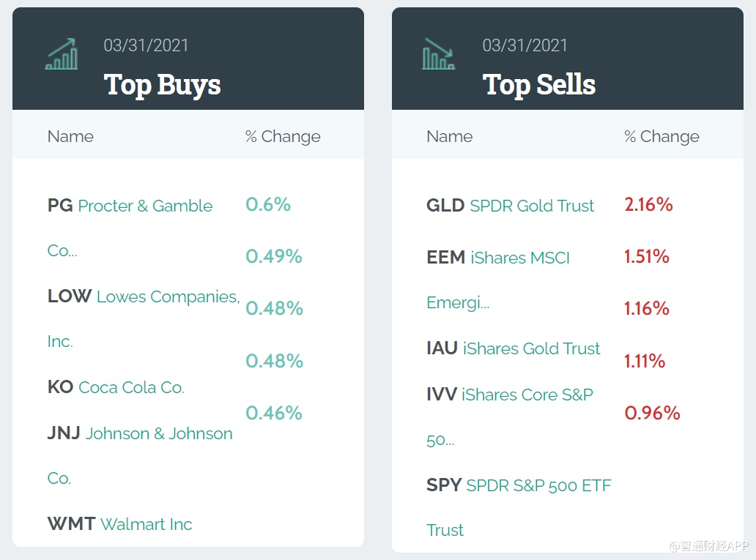The image size is (756, 560).
Task: Click the rising chart icon beside Top Buys
Action: click(62, 54)
